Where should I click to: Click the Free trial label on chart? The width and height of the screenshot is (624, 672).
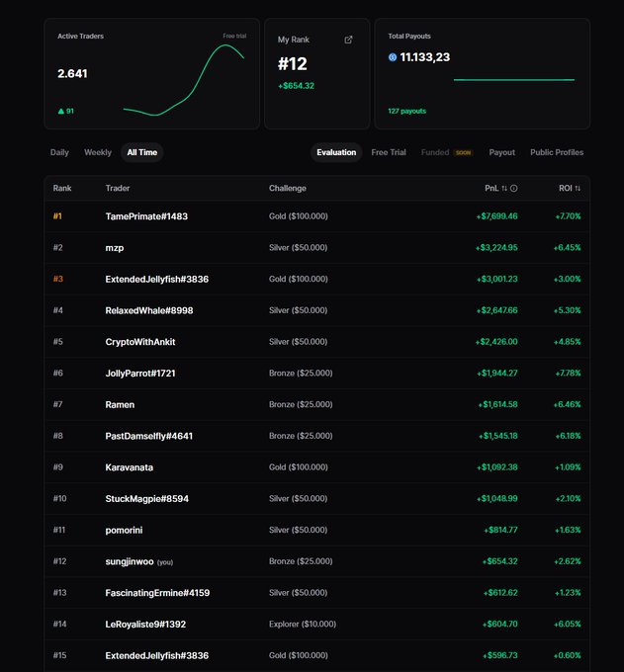(x=234, y=36)
